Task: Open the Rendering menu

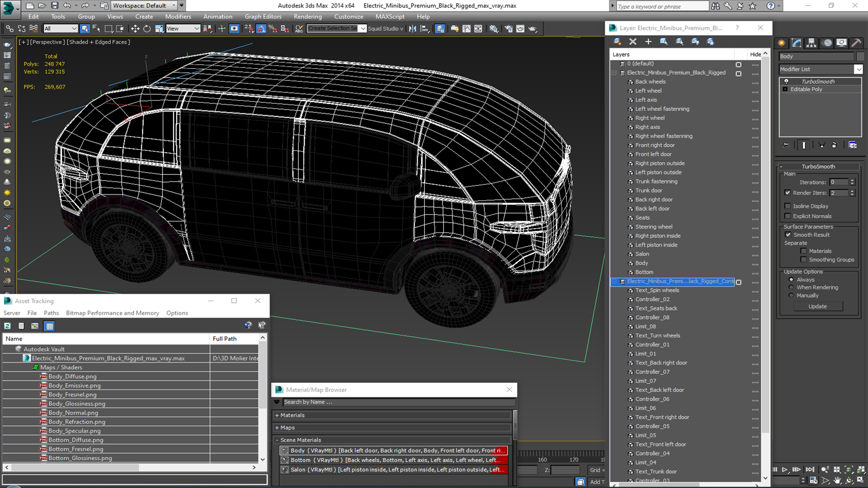Action: 307,17
